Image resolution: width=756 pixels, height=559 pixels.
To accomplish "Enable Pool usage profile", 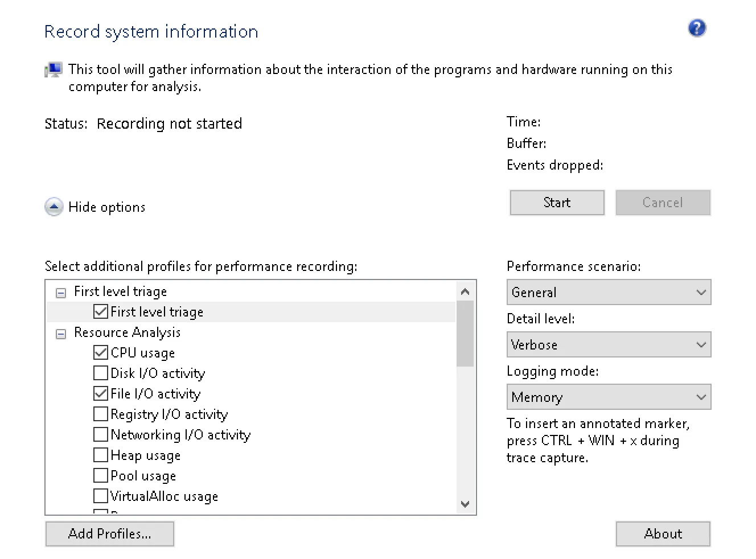I will point(101,475).
